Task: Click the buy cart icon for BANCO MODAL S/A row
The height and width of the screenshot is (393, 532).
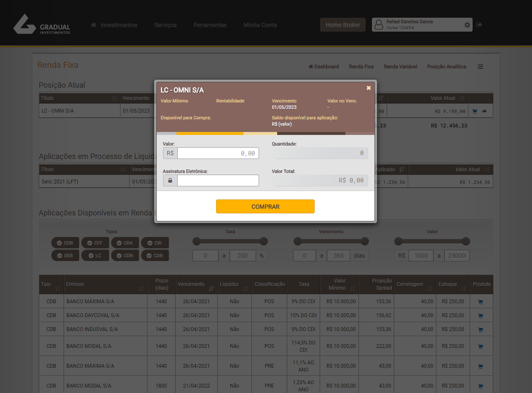Action: 480,346
